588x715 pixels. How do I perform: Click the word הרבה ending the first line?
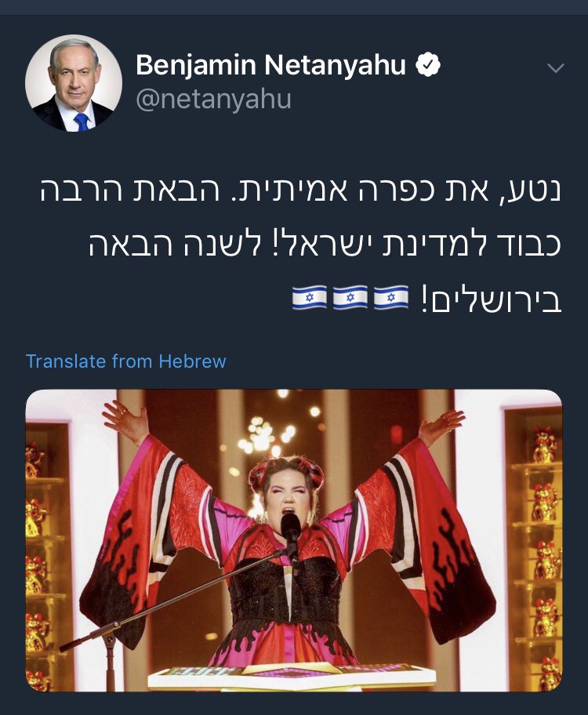[x=80, y=191]
